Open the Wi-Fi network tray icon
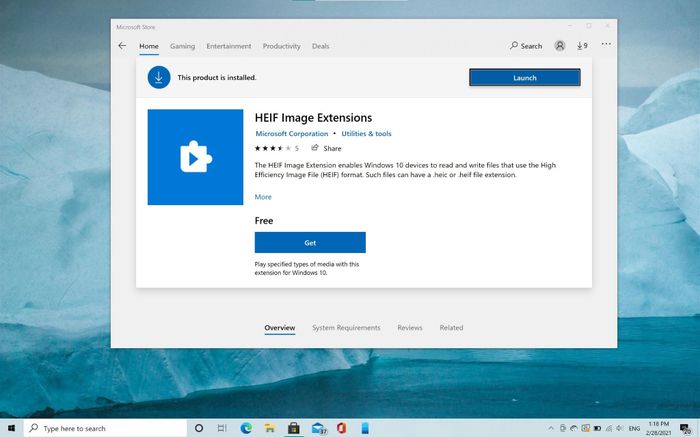 click(x=609, y=428)
